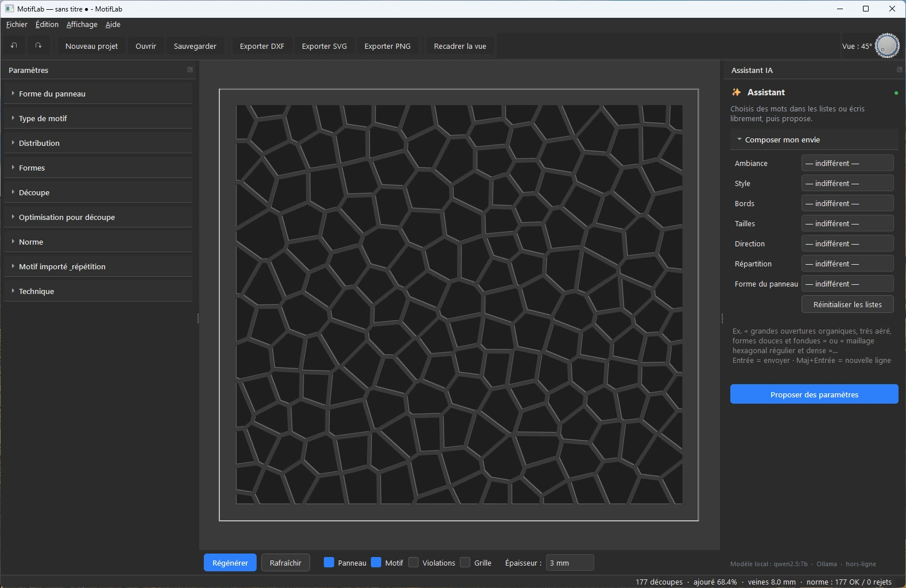Screen dimensions: 906x588
Task: Click the 'hors-ligne' status text
Action: click(x=861, y=564)
